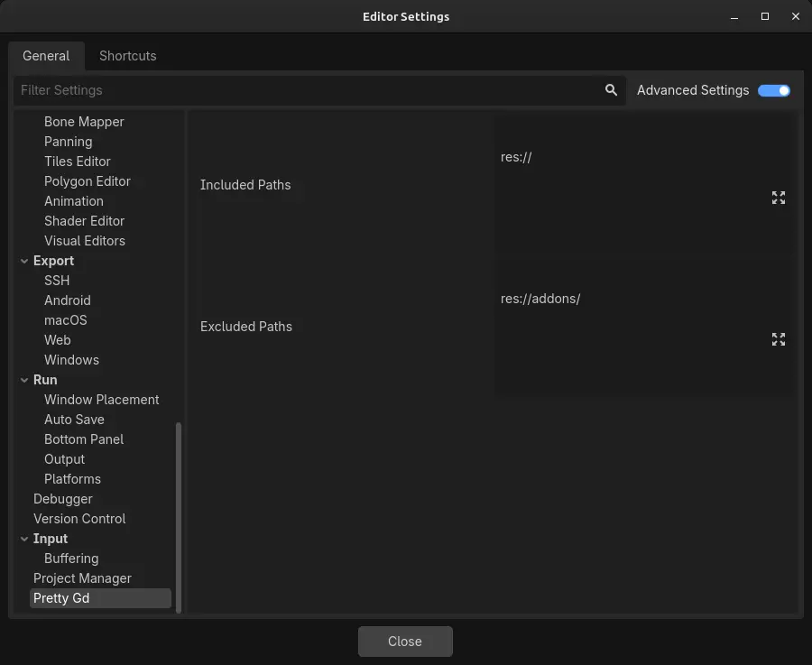Viewport: 812px width, 665px height.
Task: Click the search magnifier icon
Action: point(611,90)
